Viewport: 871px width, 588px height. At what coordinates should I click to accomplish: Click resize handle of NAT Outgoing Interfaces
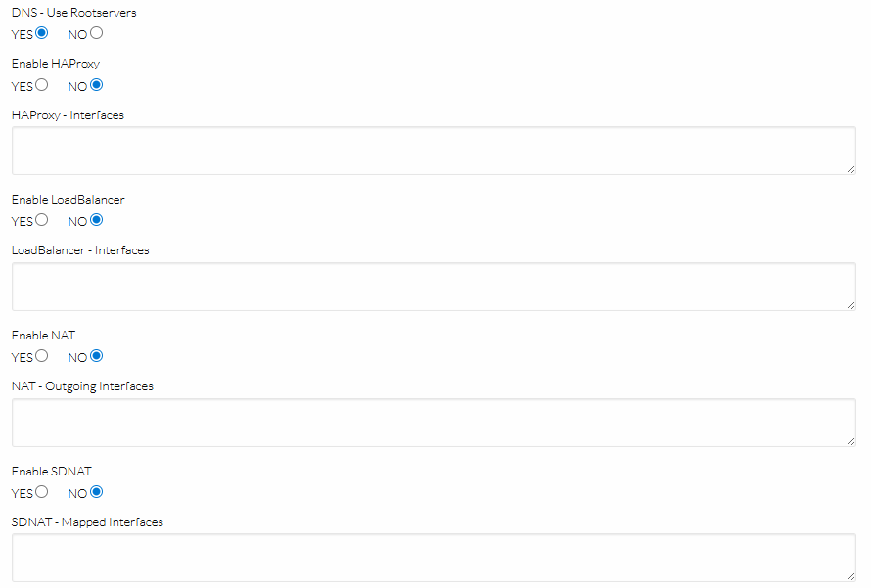pos(850,441)
